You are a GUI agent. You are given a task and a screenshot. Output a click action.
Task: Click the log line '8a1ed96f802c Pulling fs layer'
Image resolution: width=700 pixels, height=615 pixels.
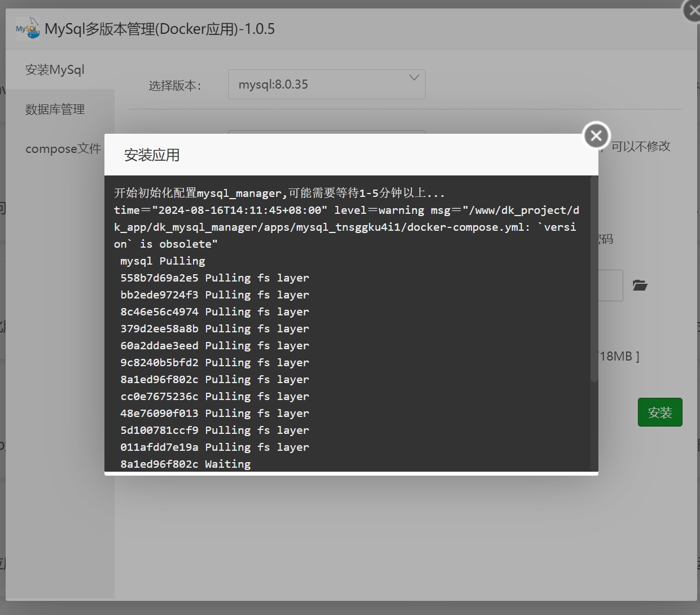click(x=215, y=379)
